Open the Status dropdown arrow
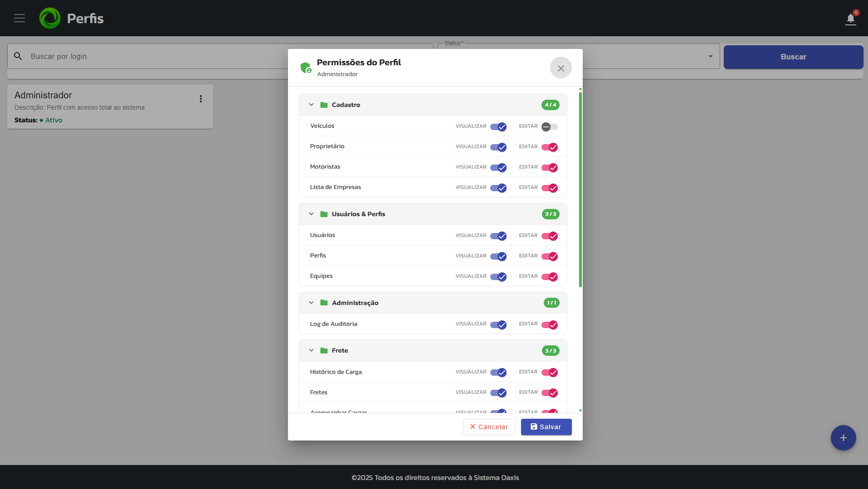Viewport: 868px width, 489px height. click(710, 57)
